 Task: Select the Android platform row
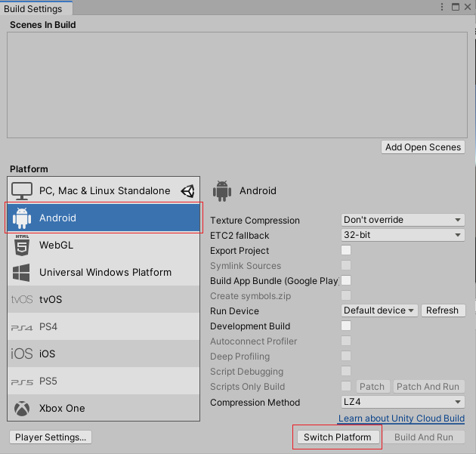click(104, 218)
